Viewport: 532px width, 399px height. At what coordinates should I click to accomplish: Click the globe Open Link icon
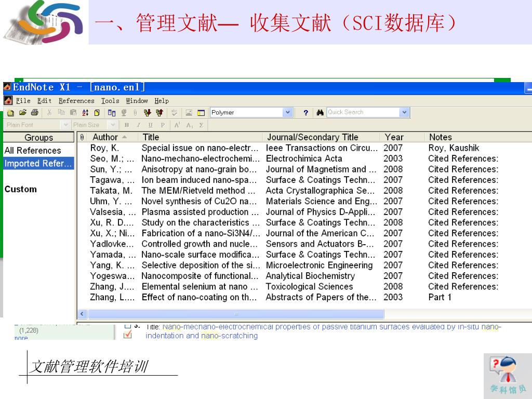(124, 113)
